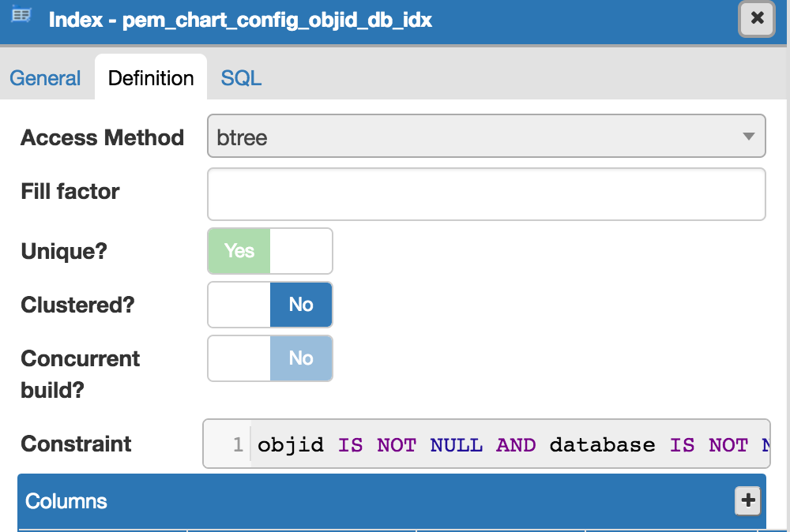Image resolution: width=790 pixels, height=532 pixels.
Task: Switch to the General tab
Action: pos(45,78)
